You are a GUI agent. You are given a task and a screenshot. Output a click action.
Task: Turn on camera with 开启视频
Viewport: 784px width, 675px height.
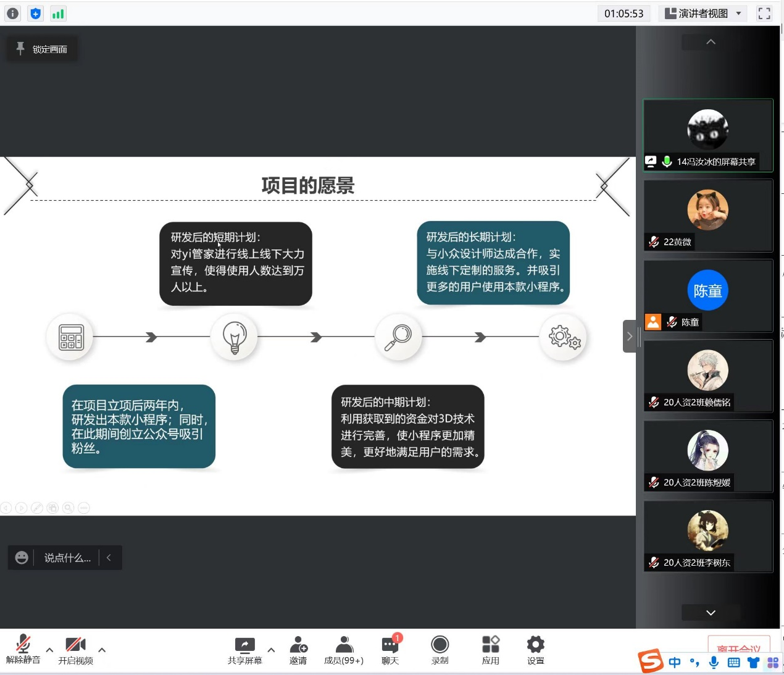(x=75, y=650)
